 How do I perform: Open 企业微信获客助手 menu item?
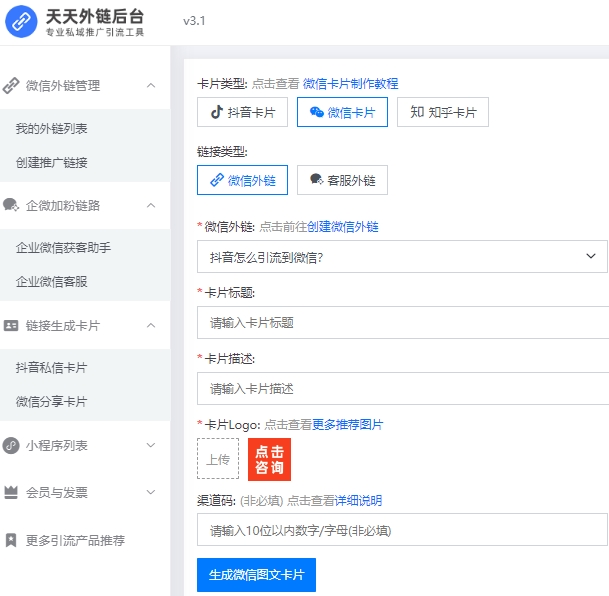pyautogui.click(x=63, y=248)
